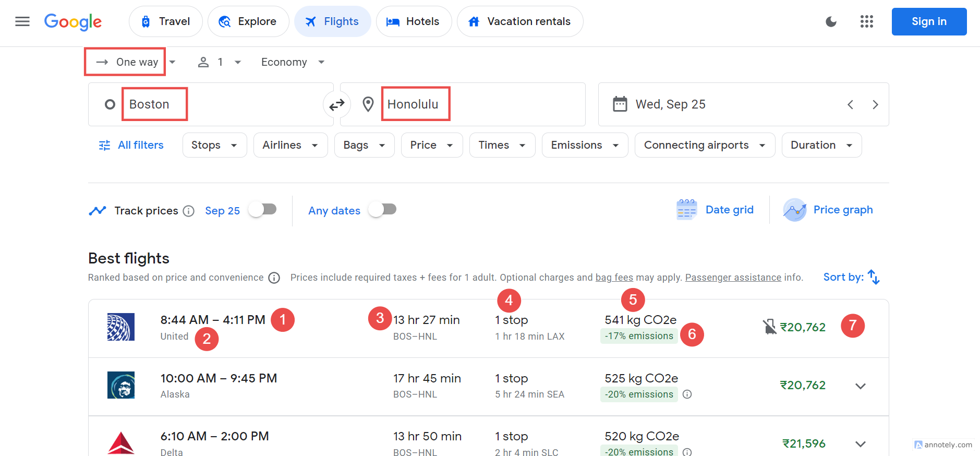Click the Boston origin field
The width and height of the screenshot is (980, 456).
(211, 104)
